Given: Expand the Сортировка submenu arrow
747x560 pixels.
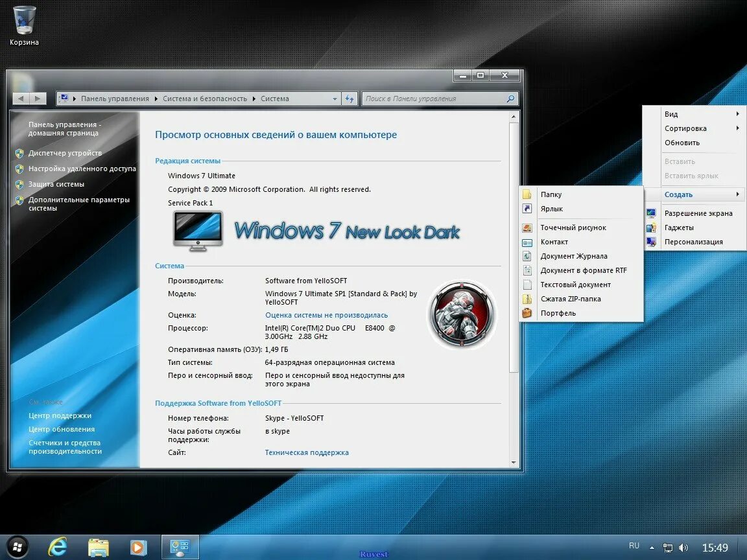Looking at the screenshot, I should pos(737,128).
